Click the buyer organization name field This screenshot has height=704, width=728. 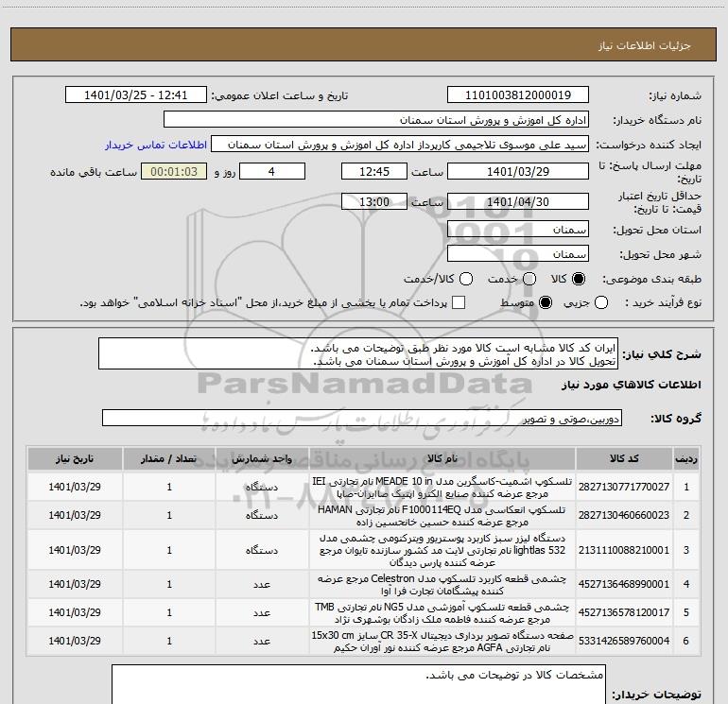pos(376,120)
